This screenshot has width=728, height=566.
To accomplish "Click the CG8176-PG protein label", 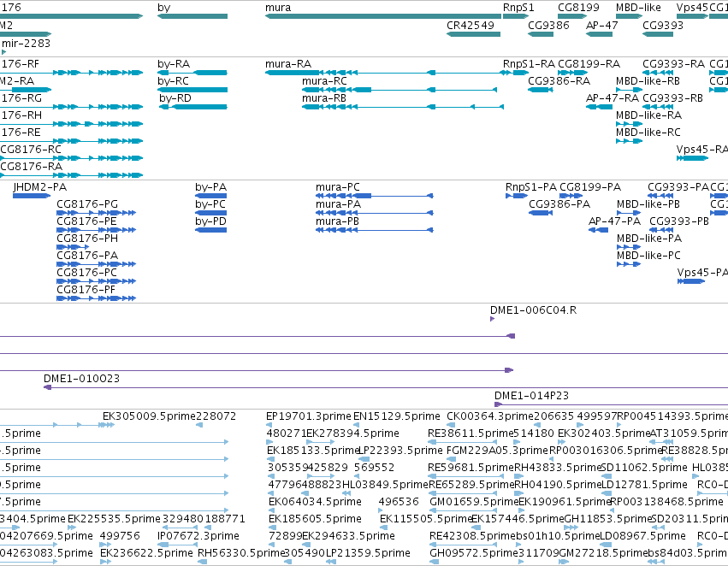I will tap(87, 204).
